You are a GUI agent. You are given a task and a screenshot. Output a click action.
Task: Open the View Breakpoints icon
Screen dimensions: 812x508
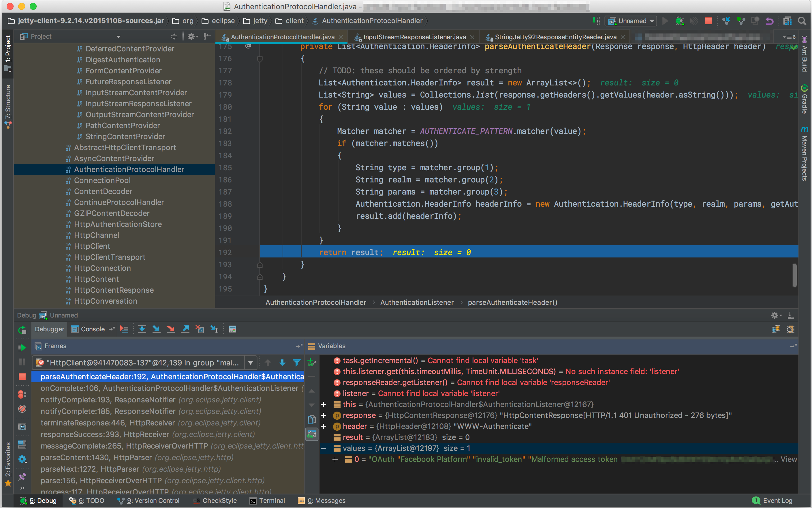click(x=22, y=394)
